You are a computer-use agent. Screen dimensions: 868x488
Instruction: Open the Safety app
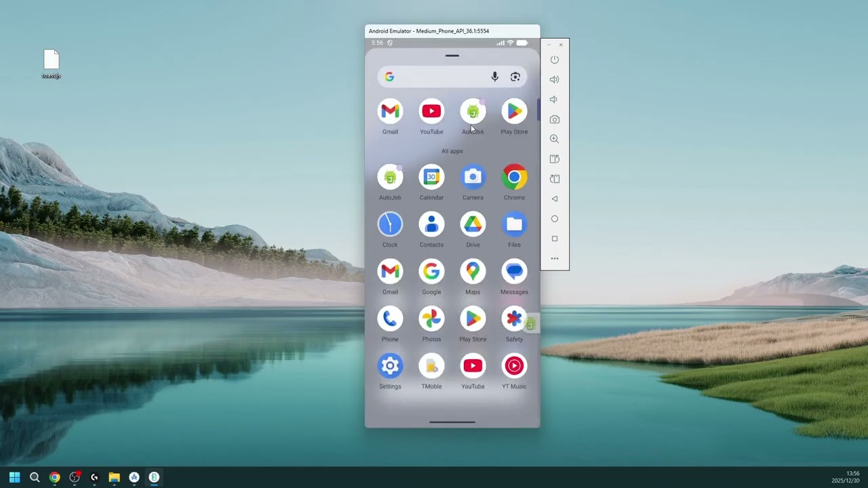coord(514,319)
